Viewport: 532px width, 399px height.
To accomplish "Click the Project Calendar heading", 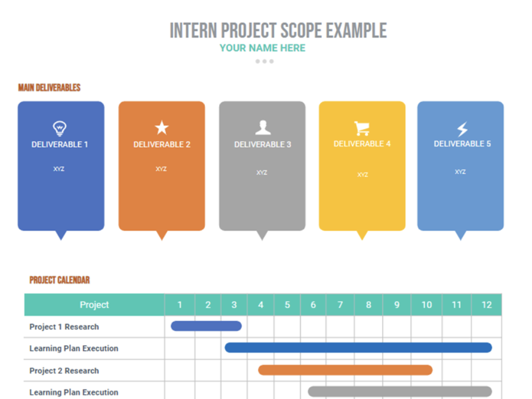I will 59,280.
